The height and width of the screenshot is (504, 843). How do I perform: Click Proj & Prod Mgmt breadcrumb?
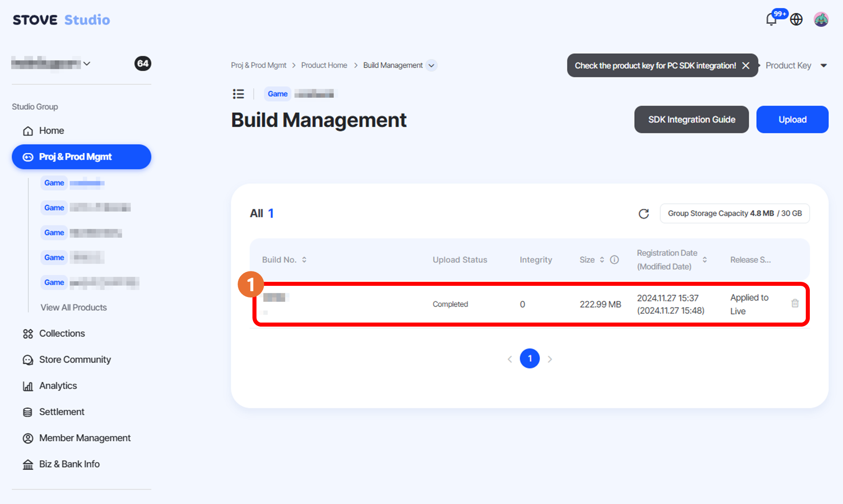259,65
